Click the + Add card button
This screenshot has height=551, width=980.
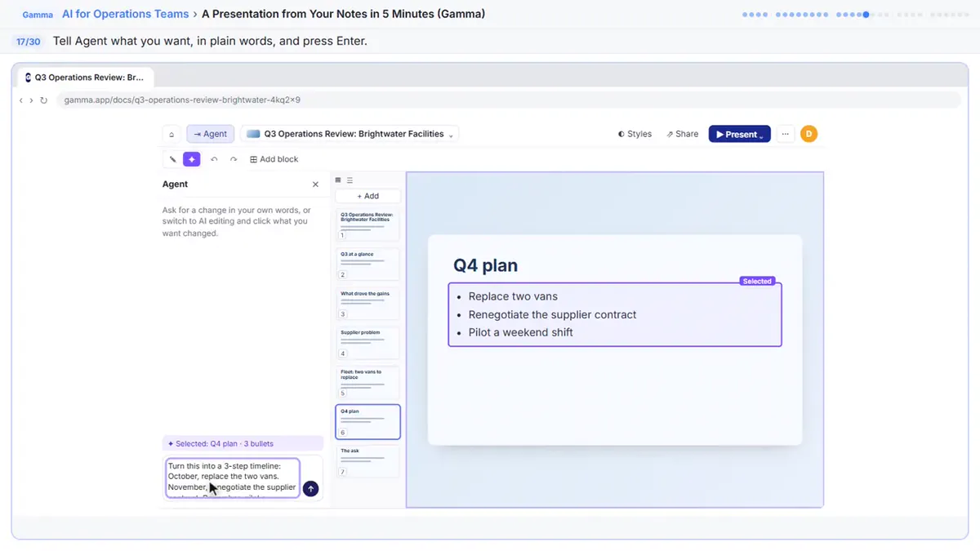tap(367, 196)
